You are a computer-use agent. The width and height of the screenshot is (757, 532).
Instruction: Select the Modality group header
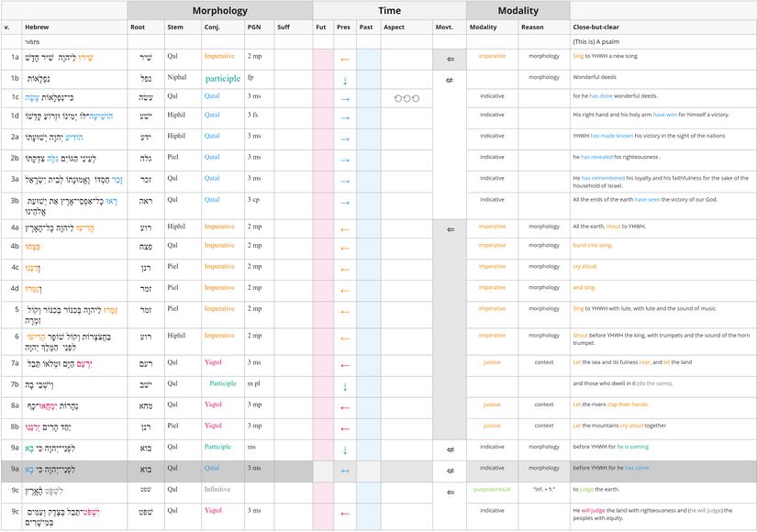coord(518,11)
